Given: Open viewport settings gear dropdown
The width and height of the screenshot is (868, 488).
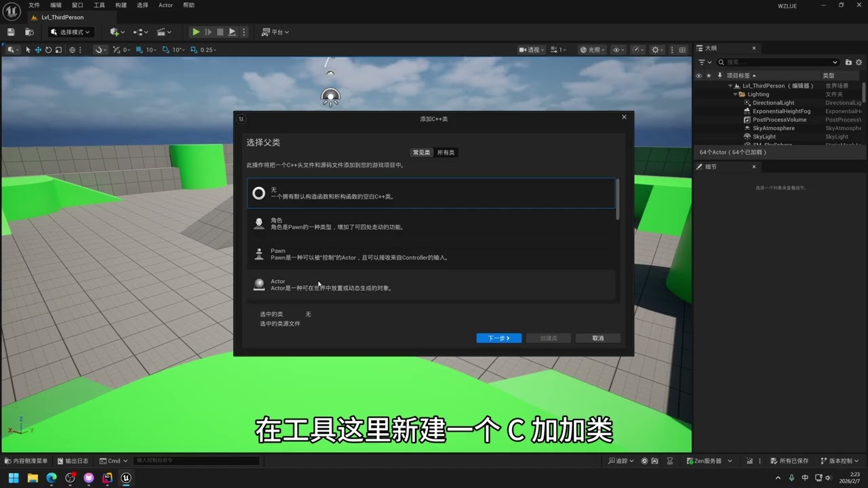Looking at the screenshot, I should pos(657,49).
